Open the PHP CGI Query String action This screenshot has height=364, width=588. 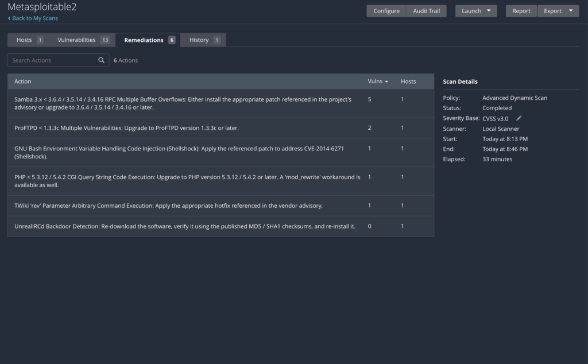[x=221, y=181]
